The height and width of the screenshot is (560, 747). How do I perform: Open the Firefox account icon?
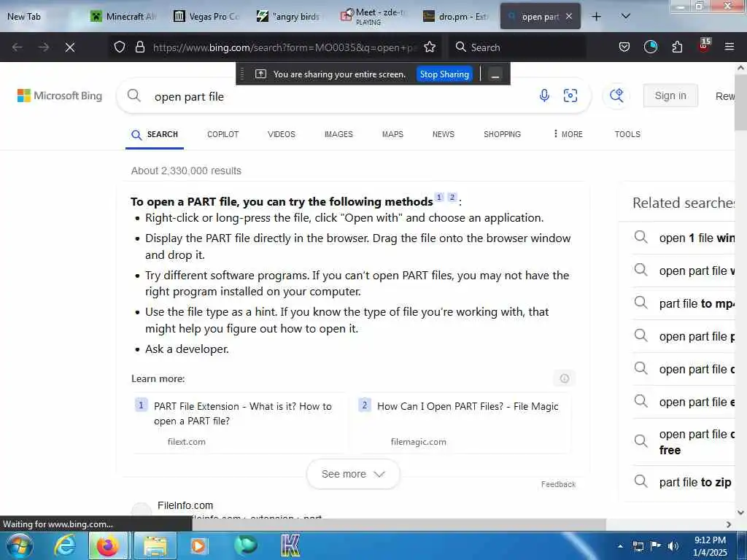click(650, 47)
